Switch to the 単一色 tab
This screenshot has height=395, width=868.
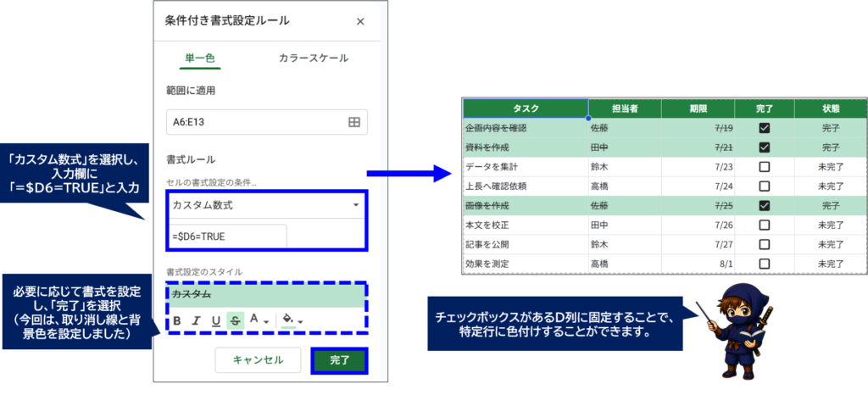coord(200,58)
